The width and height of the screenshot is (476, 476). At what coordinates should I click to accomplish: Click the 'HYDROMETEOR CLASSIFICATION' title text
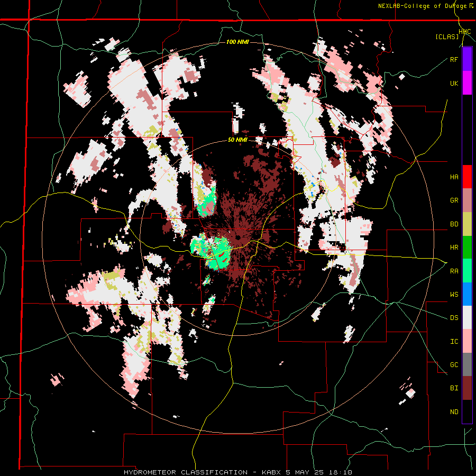(186, 472)
